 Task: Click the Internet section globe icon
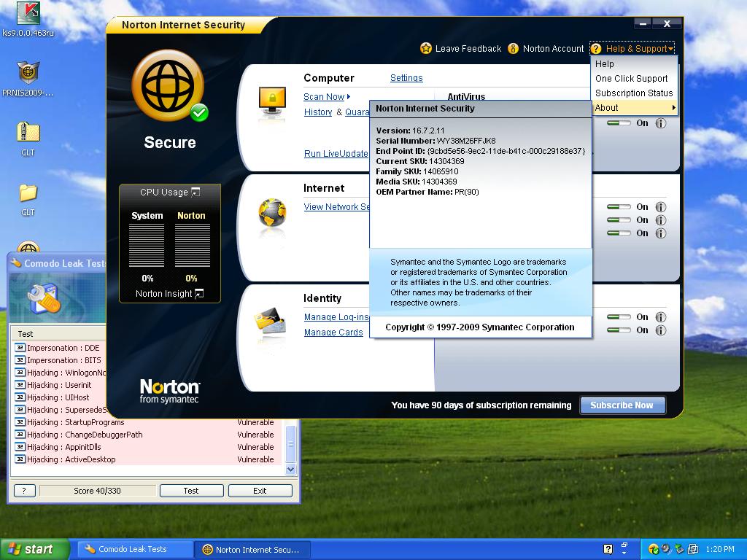[272, 213]
